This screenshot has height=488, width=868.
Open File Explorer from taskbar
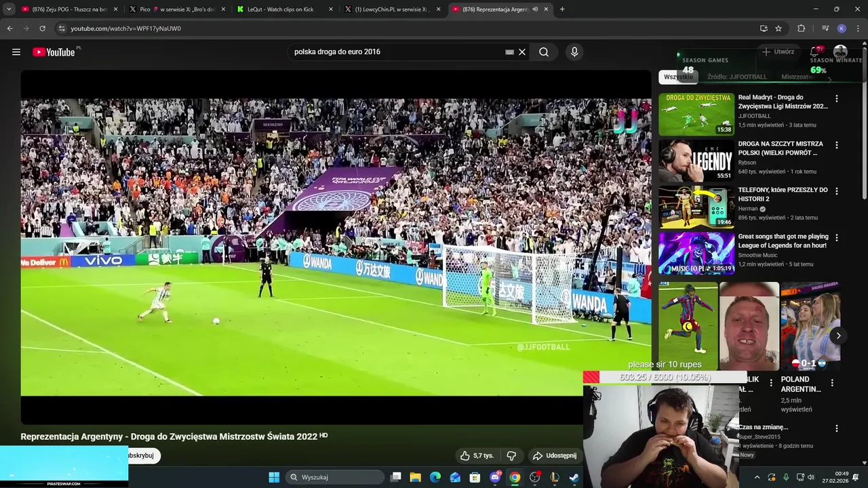[415, 477]
